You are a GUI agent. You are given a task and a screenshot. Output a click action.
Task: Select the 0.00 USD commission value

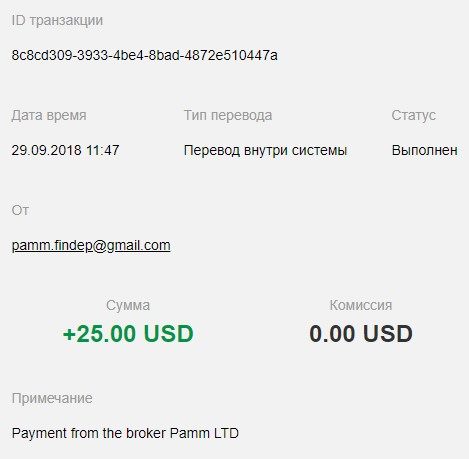pyautogui.click(x=361, y=333)
